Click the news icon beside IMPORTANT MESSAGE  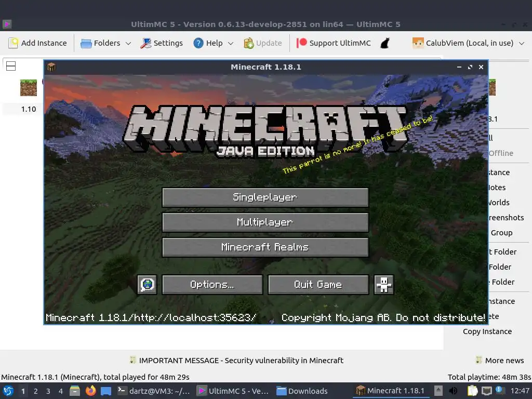132,360
